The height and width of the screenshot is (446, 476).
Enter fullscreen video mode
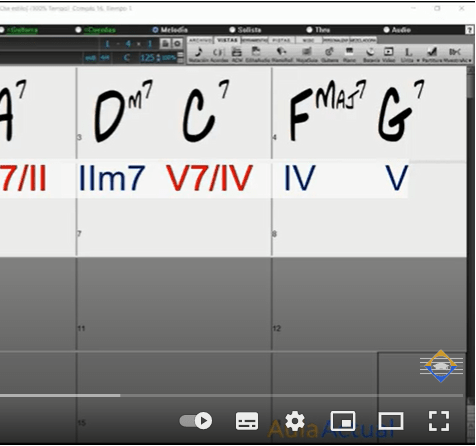coord(439,421)
